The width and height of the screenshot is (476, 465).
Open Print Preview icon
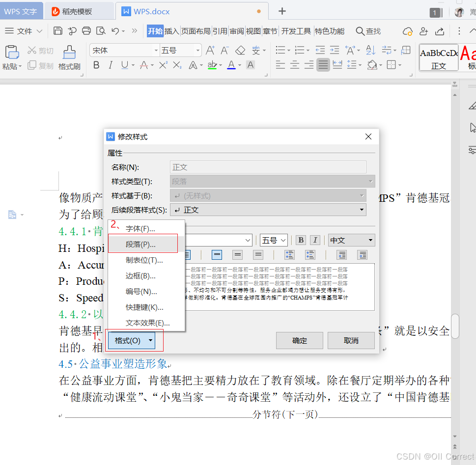[x=101, y=30]
